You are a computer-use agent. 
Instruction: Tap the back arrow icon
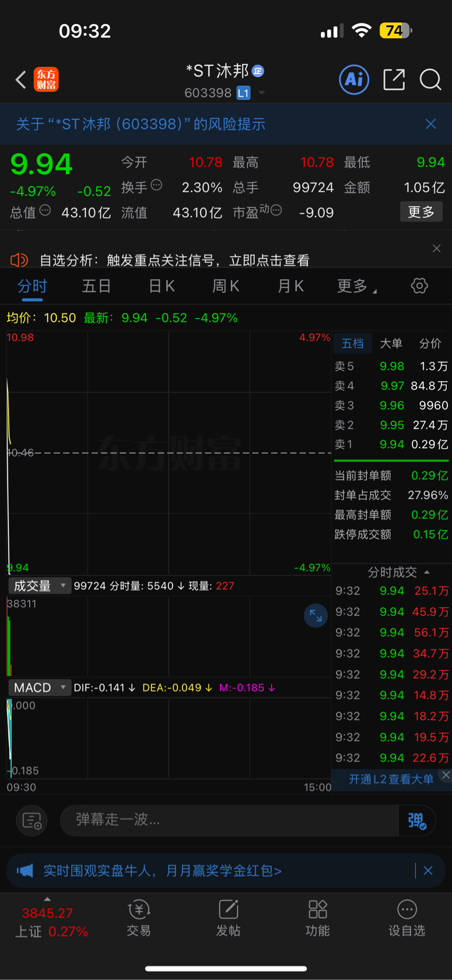21,79
